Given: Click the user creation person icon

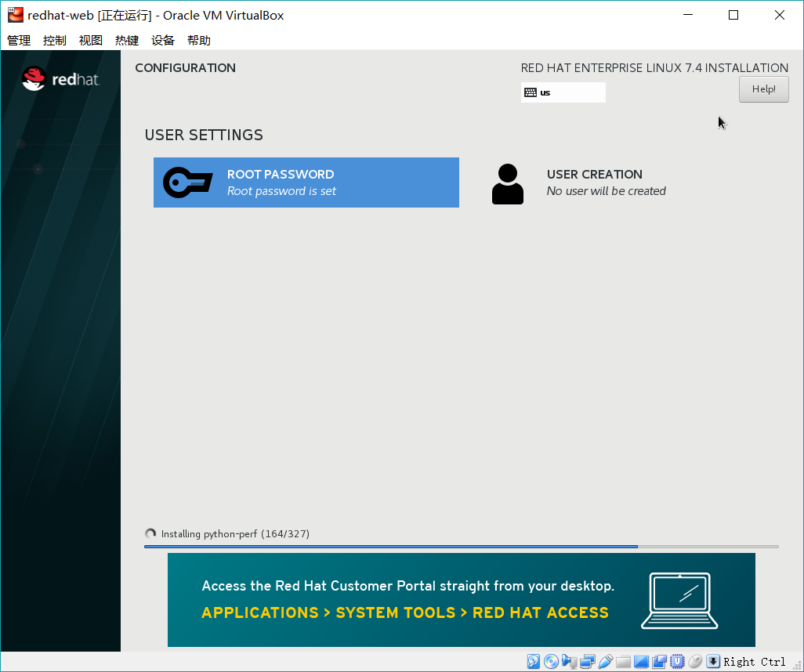Looking at the screenshot, I should 508,183.
